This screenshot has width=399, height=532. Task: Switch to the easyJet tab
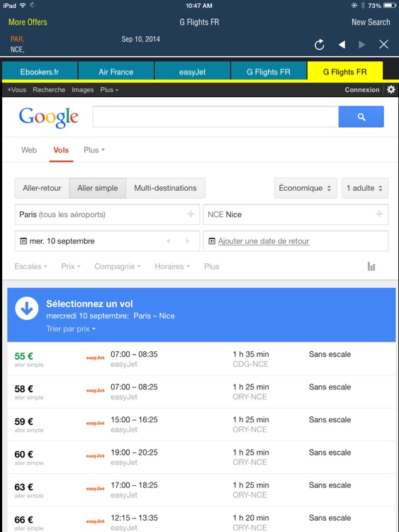point(192,72)
